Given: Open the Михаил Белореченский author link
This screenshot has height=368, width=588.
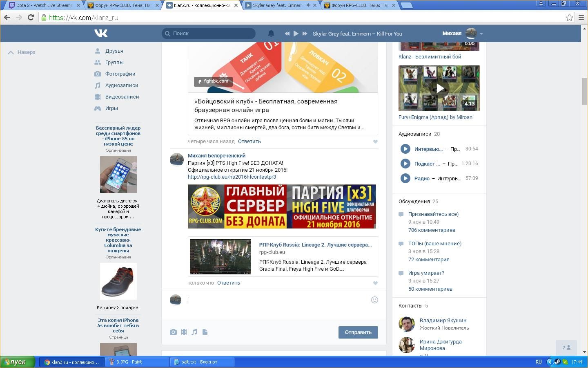Looking at the screenshot, I should point(216,156).
